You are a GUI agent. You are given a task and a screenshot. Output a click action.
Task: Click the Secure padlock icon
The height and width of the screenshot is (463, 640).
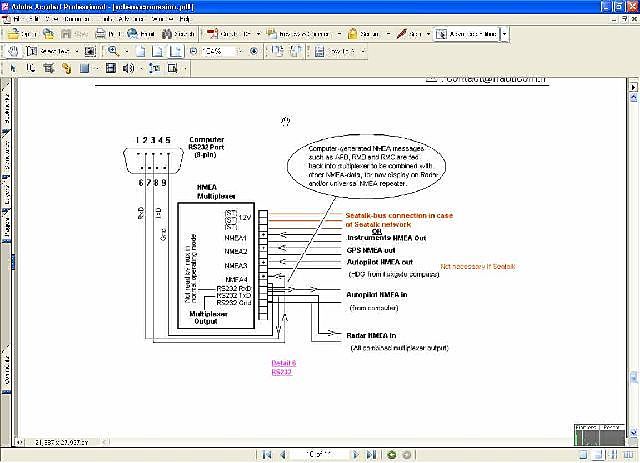click(352, 34)
